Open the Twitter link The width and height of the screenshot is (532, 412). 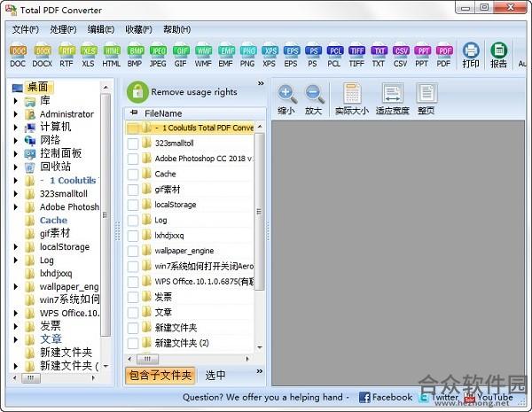[439, 397]
